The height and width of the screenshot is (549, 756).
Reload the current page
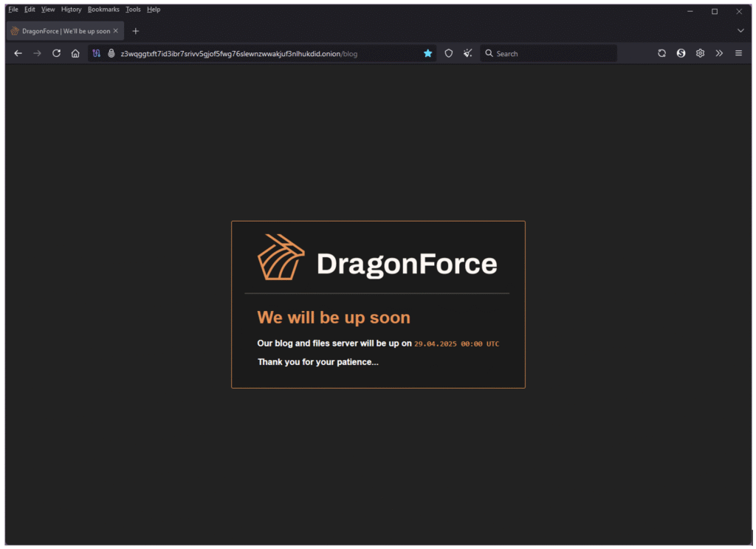[x=56, y=53]
